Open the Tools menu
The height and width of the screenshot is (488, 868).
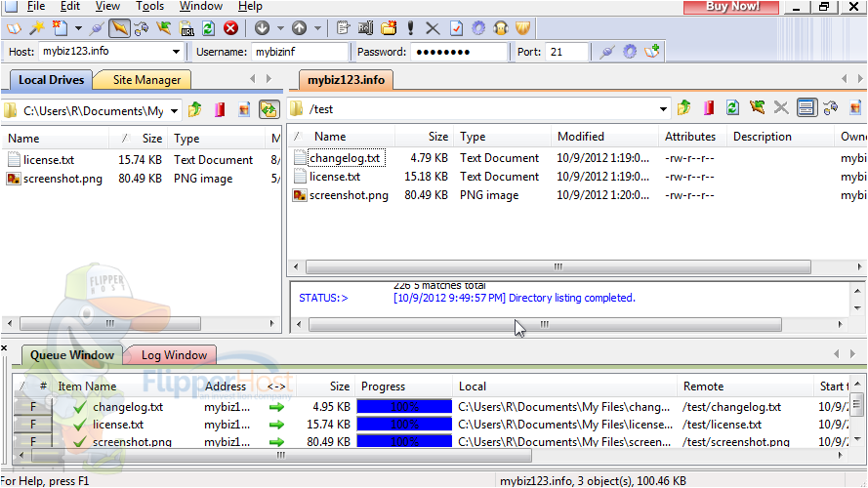click(x=150, y=6)
